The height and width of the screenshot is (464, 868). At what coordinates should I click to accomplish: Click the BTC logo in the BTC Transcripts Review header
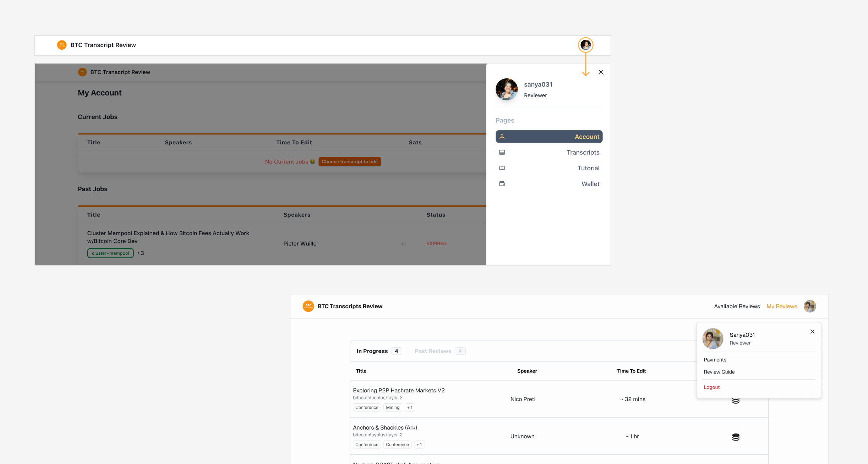(308, 306)
